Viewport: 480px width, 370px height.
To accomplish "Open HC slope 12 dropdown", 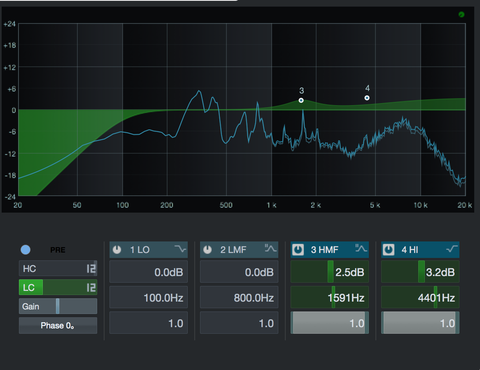I will (91, 269).
